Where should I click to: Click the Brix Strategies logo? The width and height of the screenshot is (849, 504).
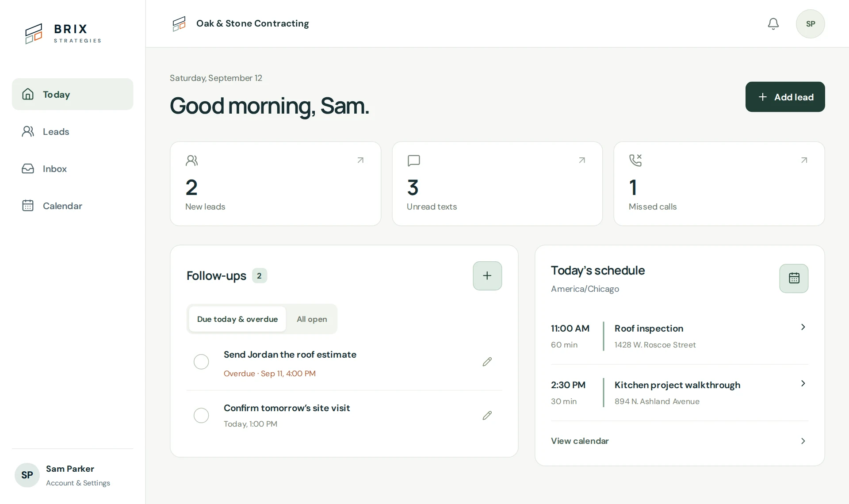(63, 34)
